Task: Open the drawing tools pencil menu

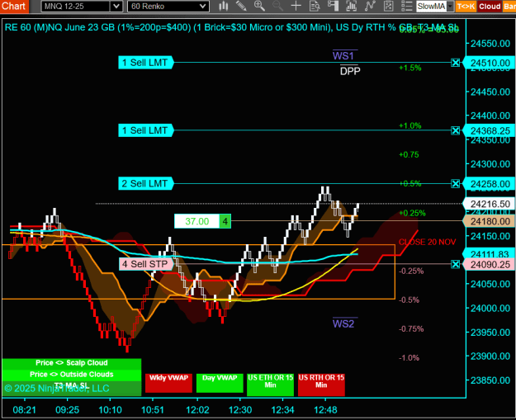Action: coord(241,6)
